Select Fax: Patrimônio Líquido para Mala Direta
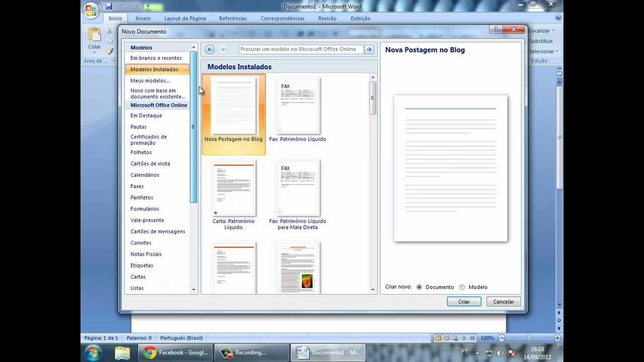The width and height of the screenshot is (644, 362). point(298,196)
